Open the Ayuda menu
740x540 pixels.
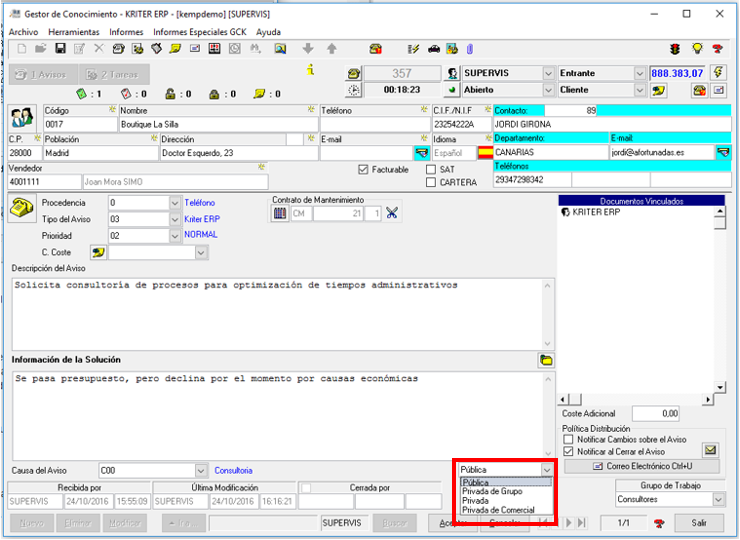pos(269,32)
